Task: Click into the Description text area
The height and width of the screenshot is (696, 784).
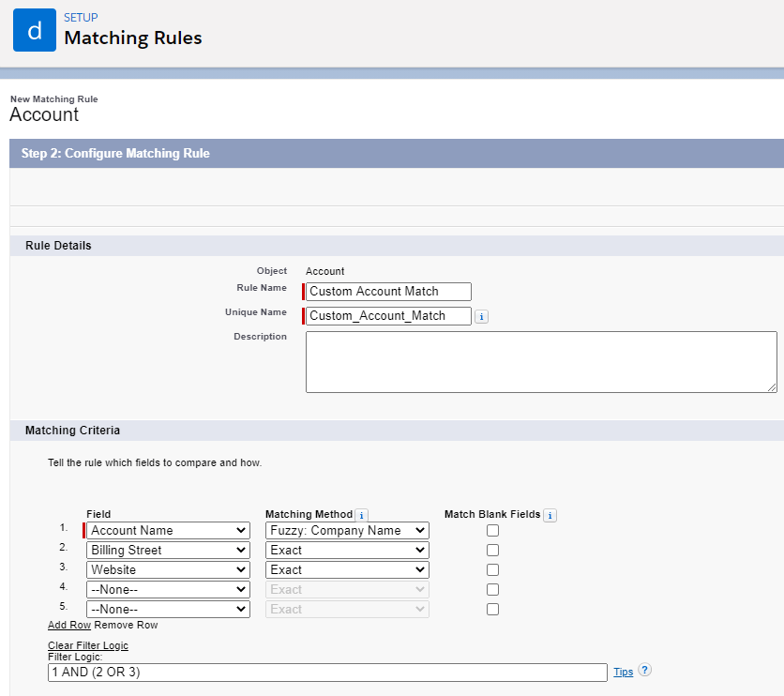Action: pyautogui.click(x=541, y=361)
